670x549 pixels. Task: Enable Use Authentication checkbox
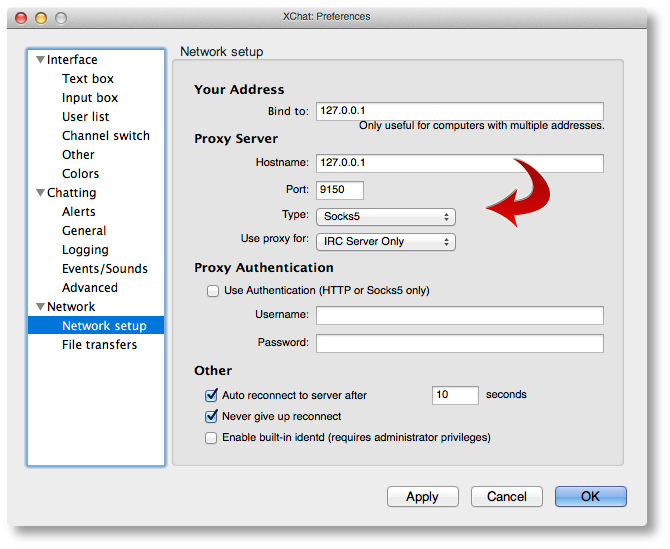click(213, 291)
